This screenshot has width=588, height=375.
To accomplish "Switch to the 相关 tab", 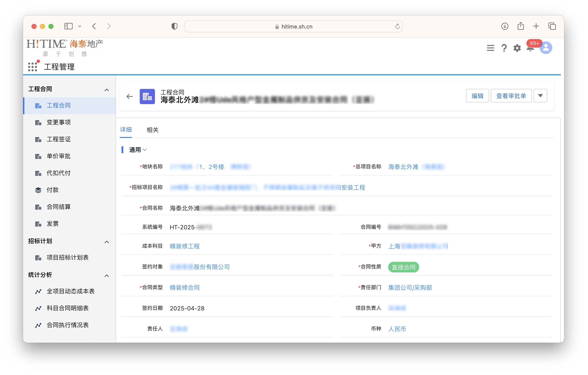I will 153,130.
